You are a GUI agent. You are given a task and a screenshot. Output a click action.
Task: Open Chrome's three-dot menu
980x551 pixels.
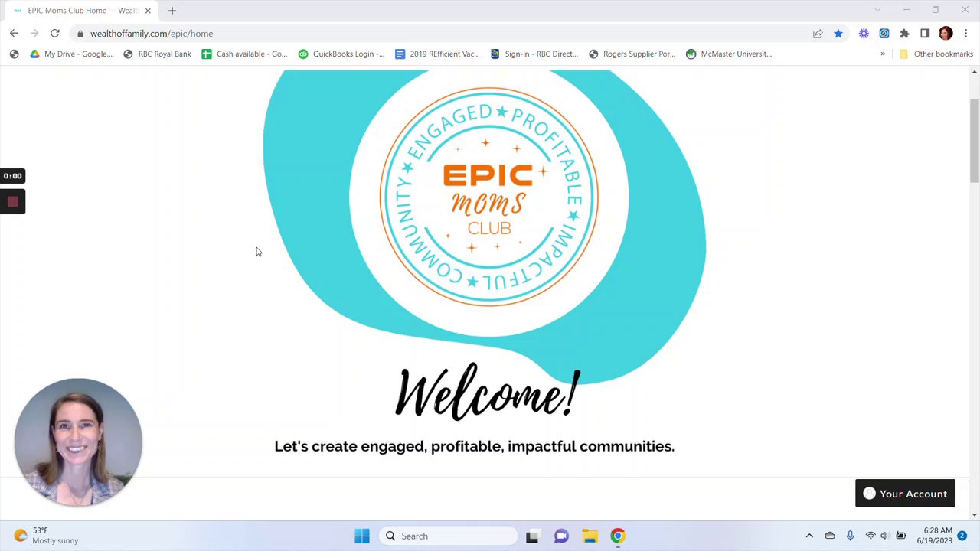(965, 34)
